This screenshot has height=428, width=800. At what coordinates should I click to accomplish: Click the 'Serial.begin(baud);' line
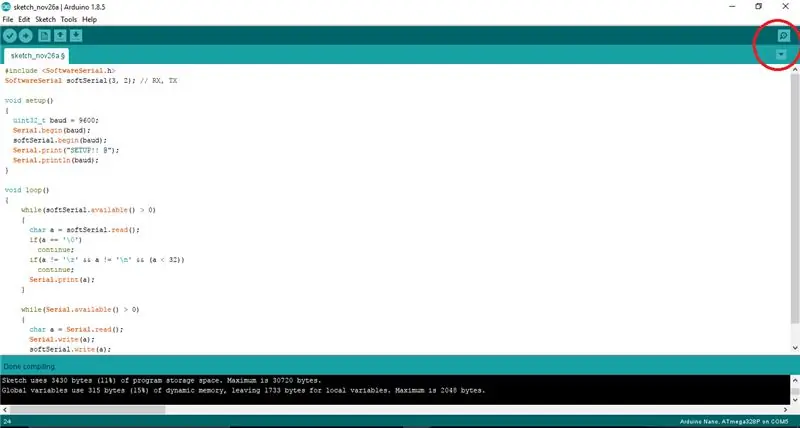pyautogui.click(x=52, y=131)
